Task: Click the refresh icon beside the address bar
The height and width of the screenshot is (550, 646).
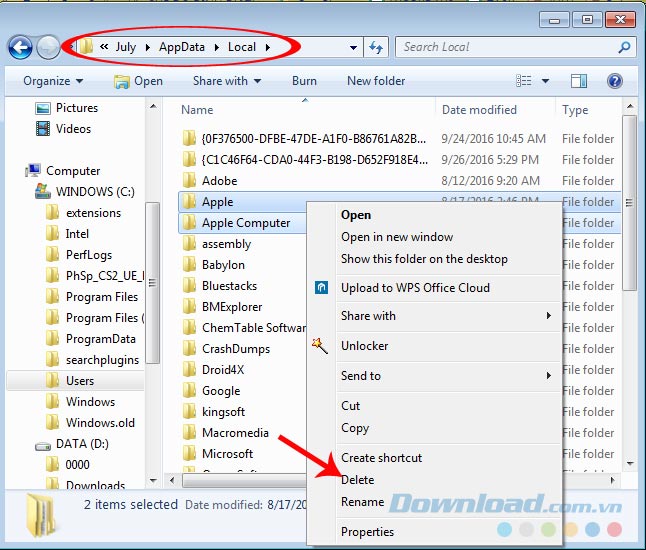Action: 376,47
